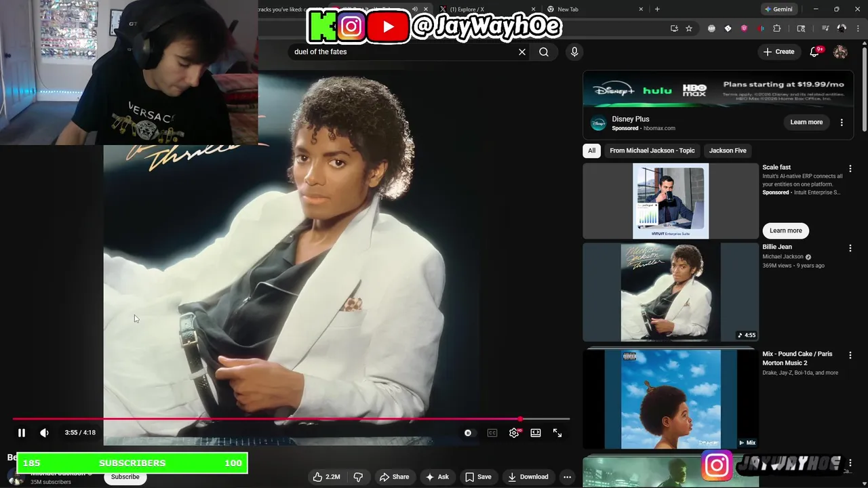Download the video
868x488 pixels.
coord(528,476)
